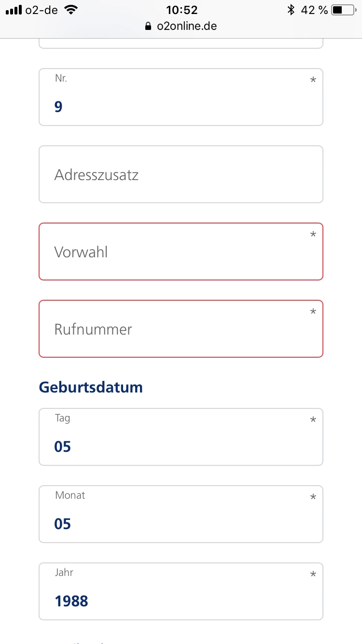Select the Adresszusatz input field

tap(181, 174)
